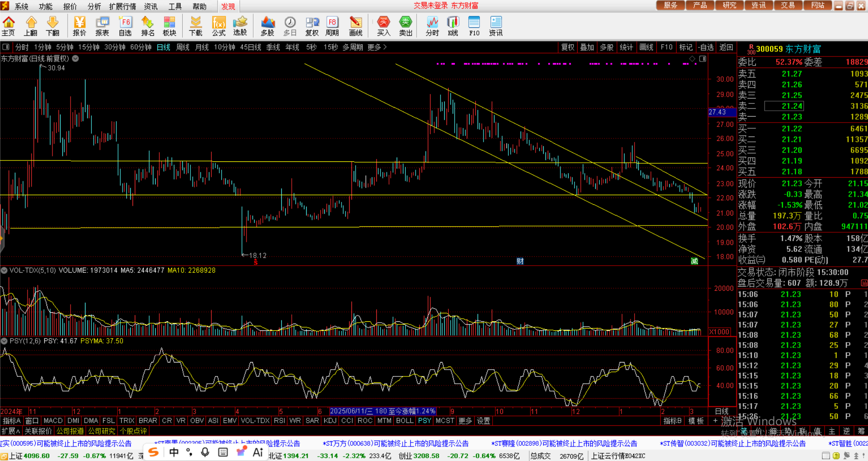This screenshot has height=461, width=868.
Task: Toggle the side panel icon before 分时
Action: pos(6,47)
